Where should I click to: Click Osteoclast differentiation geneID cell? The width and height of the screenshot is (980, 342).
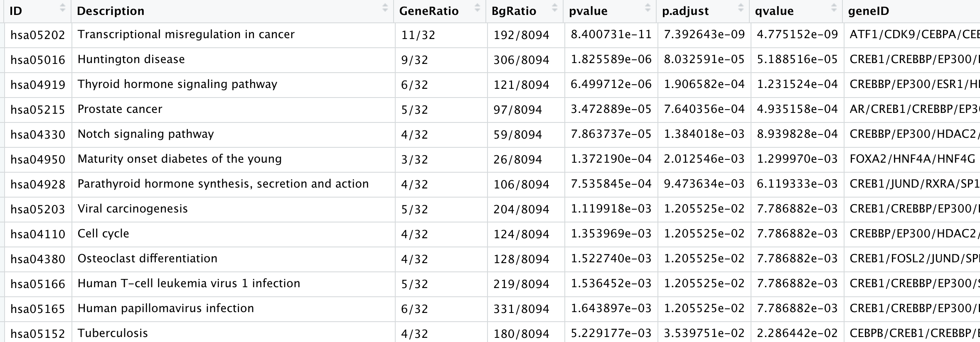point(912,259)
